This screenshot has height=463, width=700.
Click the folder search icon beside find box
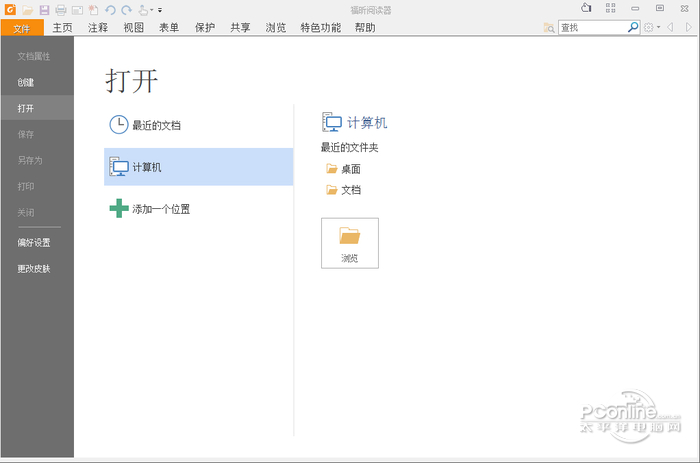click(549, 28)
